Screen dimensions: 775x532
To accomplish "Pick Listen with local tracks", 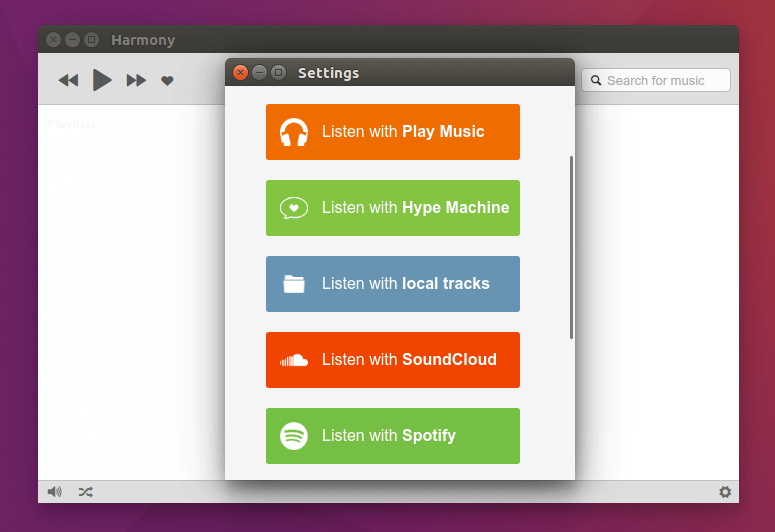I will click(392, 284).
